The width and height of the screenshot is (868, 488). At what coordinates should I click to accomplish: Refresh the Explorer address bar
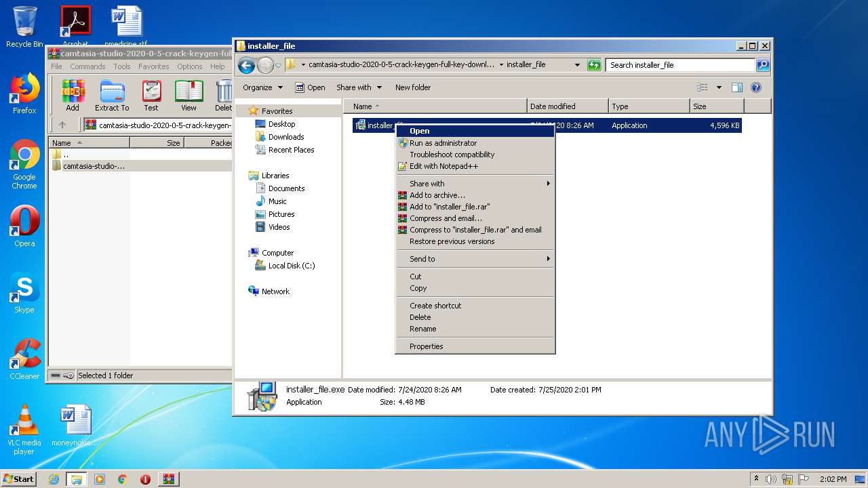coord(595,65)
